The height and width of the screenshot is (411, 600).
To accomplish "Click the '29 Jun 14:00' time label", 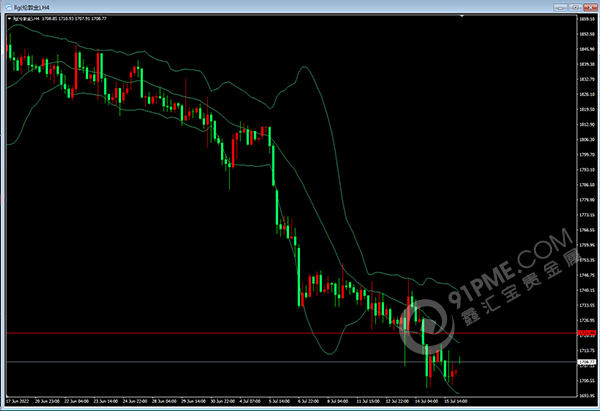I will tap(193, 401).
